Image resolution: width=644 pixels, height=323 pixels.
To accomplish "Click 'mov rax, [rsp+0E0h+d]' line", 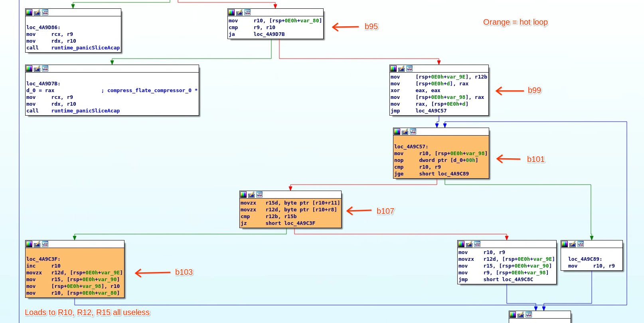I will click(x=429, y=104).
